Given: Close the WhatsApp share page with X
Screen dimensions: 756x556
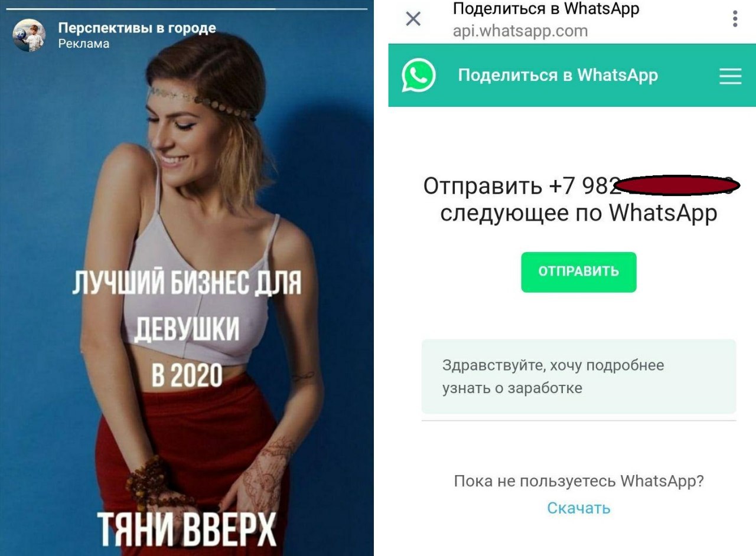Looking at the screenshot, I should [413, 19].
